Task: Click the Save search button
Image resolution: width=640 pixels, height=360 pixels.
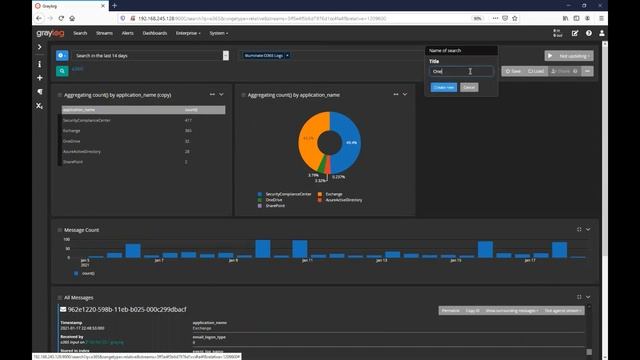Action: pos(513,71)
